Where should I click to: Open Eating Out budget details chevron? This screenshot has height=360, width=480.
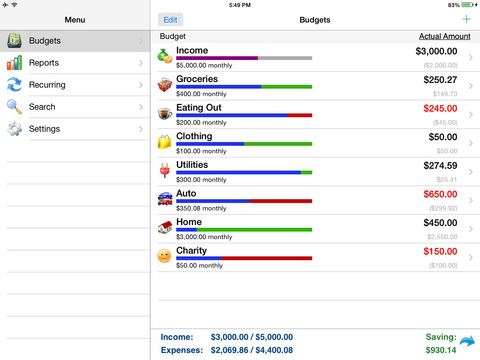tap(471, 115)
